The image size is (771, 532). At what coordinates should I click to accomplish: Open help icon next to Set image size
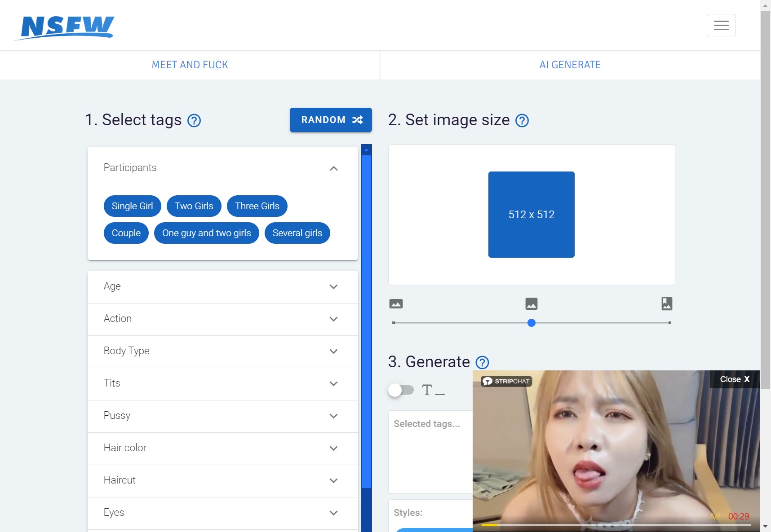click(522, 121)
